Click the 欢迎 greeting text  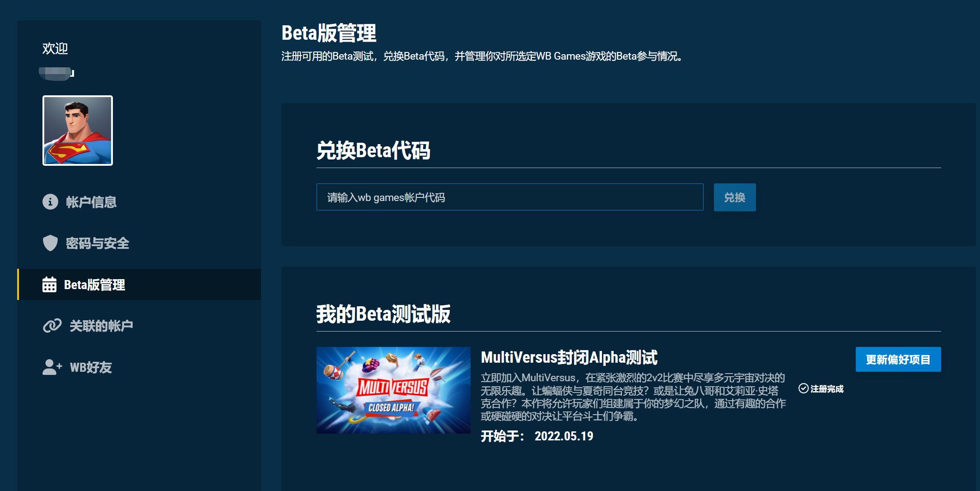click(x=55, y=48)
